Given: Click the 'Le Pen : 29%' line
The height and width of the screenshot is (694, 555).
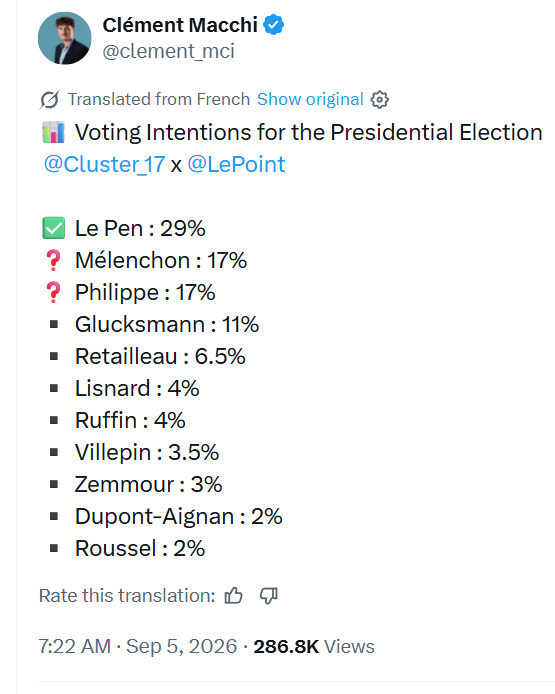Looking at the screenshot, I should (140, 228).
